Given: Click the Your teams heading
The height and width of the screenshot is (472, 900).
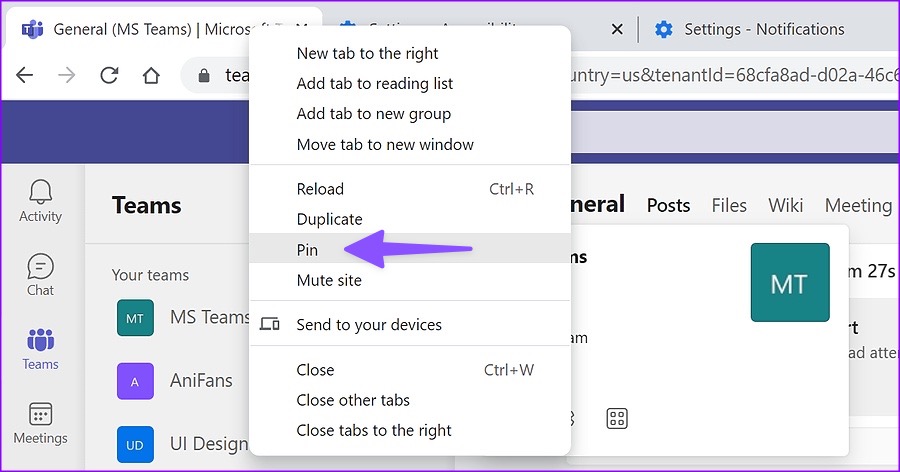Looking at the screenshot, I should [x=150, y=275].
